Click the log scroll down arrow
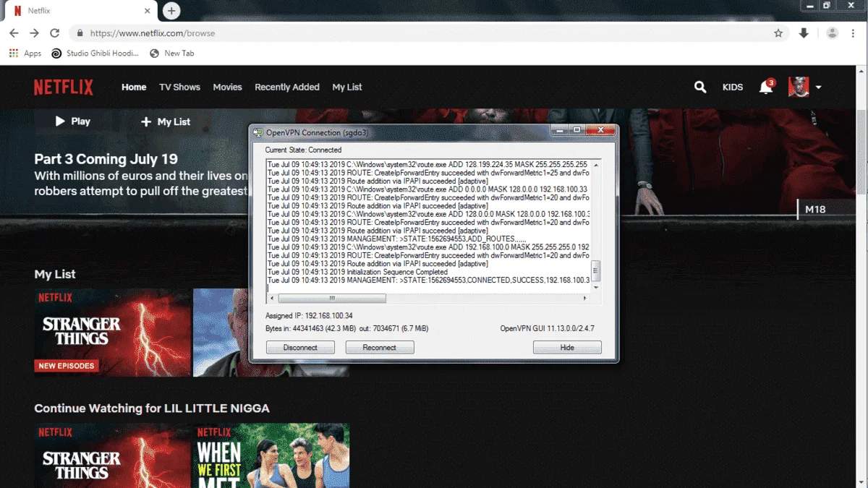Viewport: 868px width, 488px height. click(596, 288)
